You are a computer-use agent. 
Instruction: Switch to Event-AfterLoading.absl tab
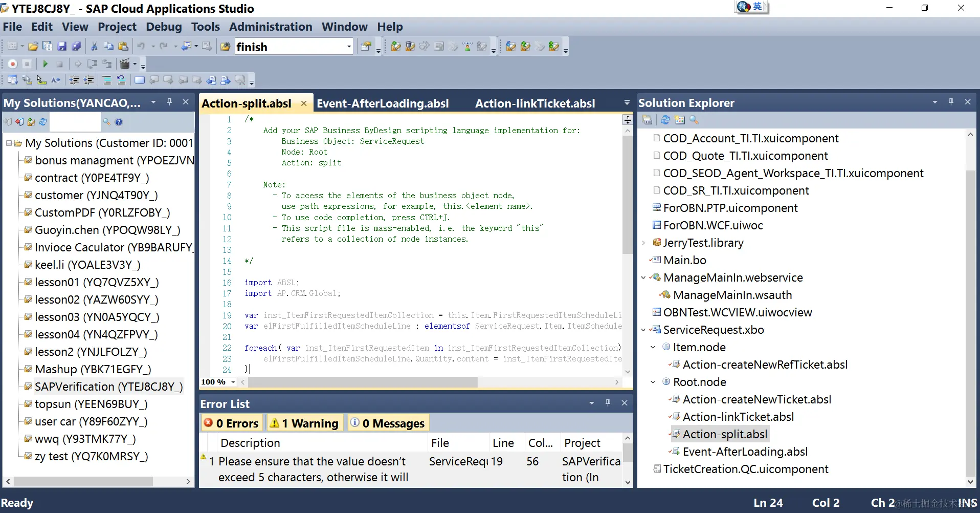383,103
